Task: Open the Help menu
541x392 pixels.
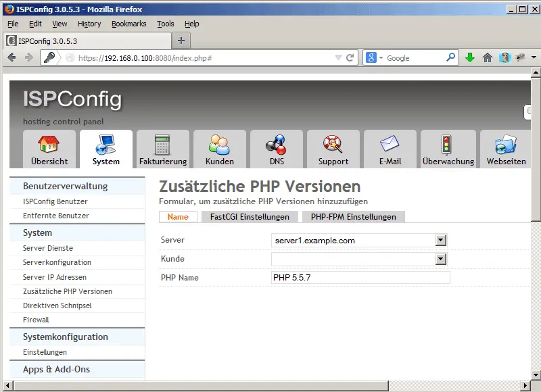Action: pos(192,24)
